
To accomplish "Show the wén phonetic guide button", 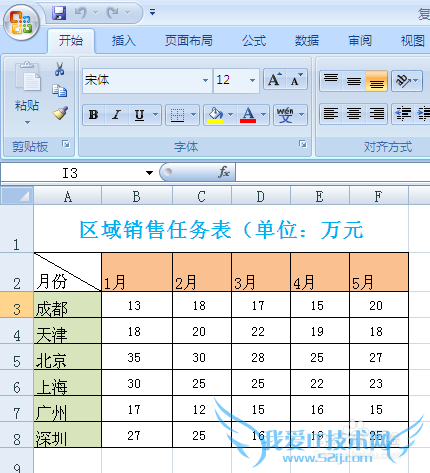I will (285, 115).
